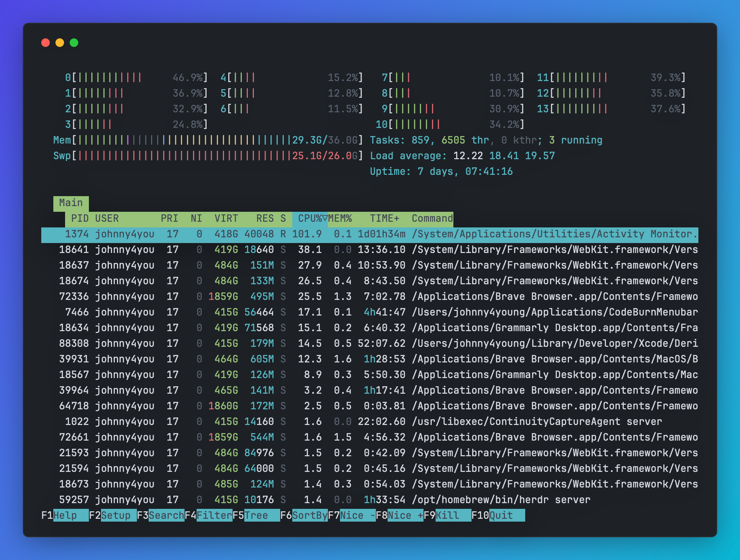Sort by the MEM% column header
The height and width of the screenshot is (560, 740).
(x=340, y=219)
